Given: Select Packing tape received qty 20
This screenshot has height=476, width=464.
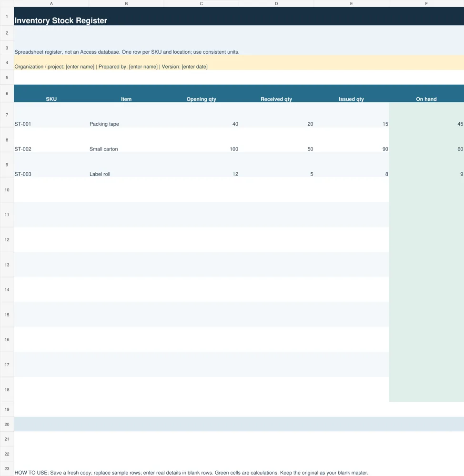Looking at the screenshot, I should click(x=276, y=115).
